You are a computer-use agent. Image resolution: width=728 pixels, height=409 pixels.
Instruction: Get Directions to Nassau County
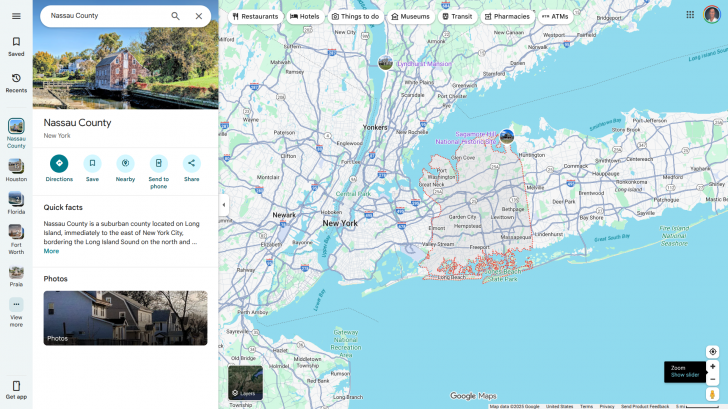[x=59, y=163]
